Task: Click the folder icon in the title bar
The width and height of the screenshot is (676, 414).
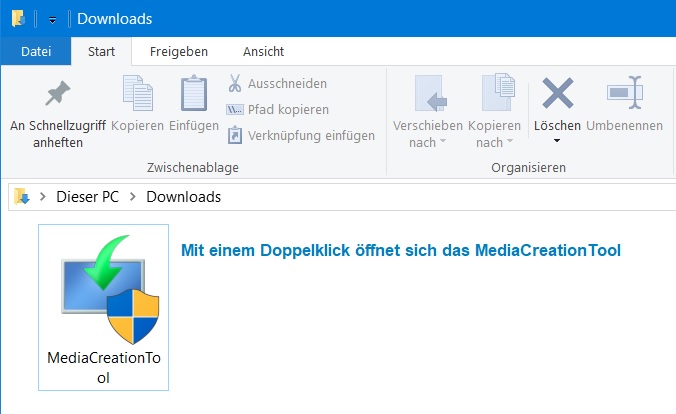Action: [18, 19]
